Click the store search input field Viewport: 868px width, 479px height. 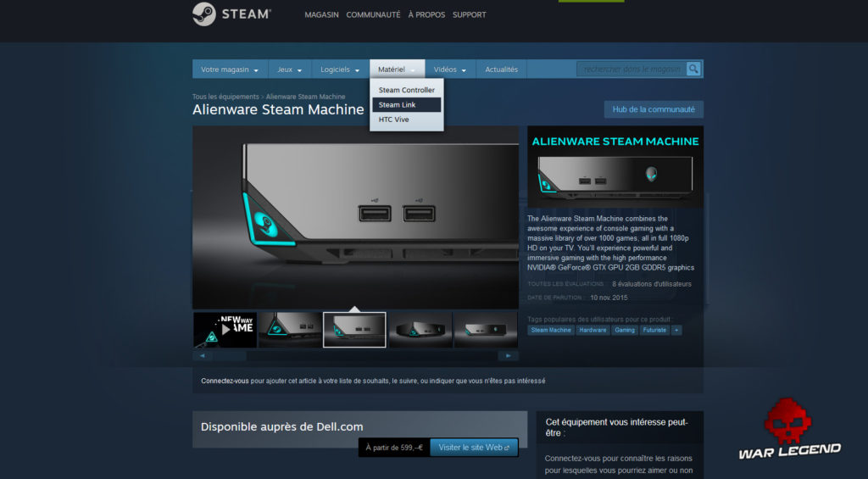tap(632, 69)
